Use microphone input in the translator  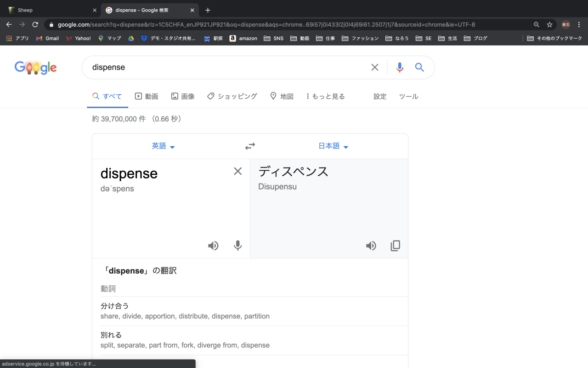237,246
